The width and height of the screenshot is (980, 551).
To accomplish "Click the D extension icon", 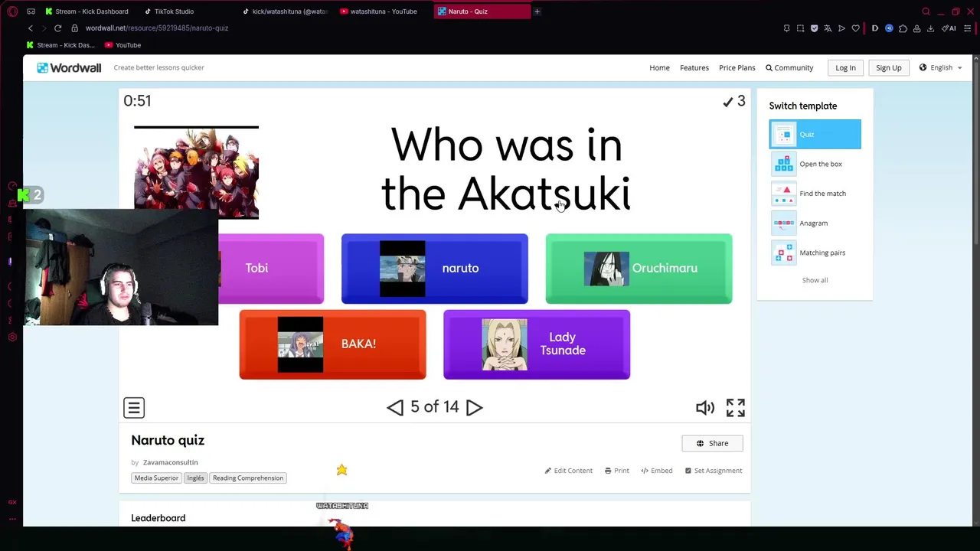I will (875, 28).
